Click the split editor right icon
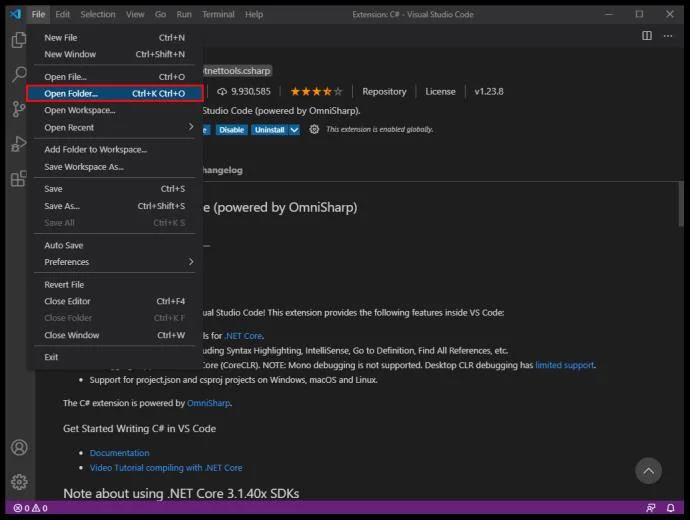 647,36
